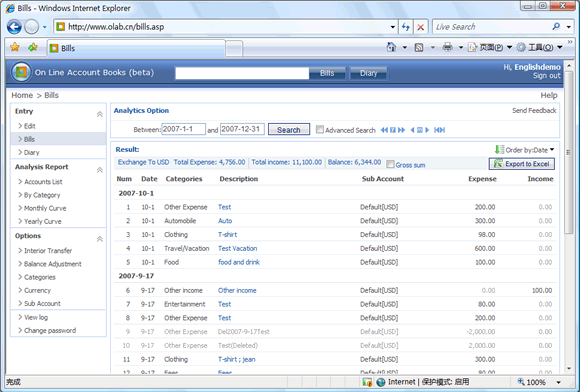Click Export to Excel button
Image resolution: width=580 pixels, height=392 pixels.
pos(522,164)
